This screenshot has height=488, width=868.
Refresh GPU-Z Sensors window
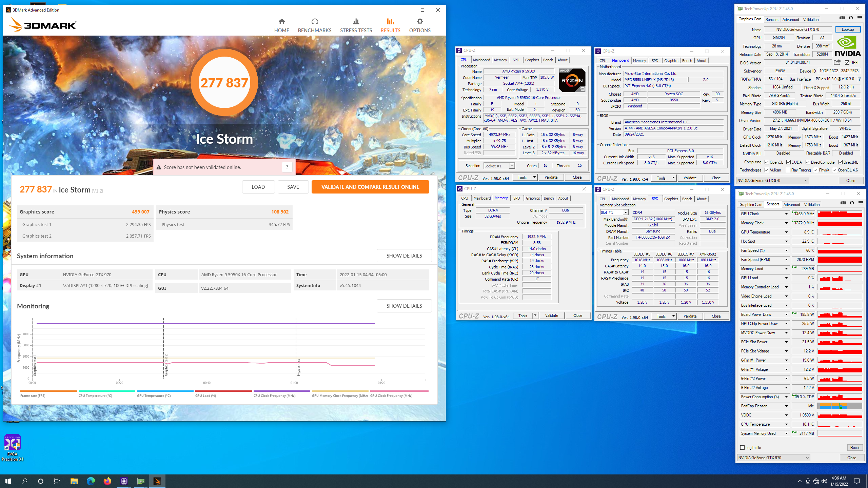pyautogui.click(x=852, y=203)
